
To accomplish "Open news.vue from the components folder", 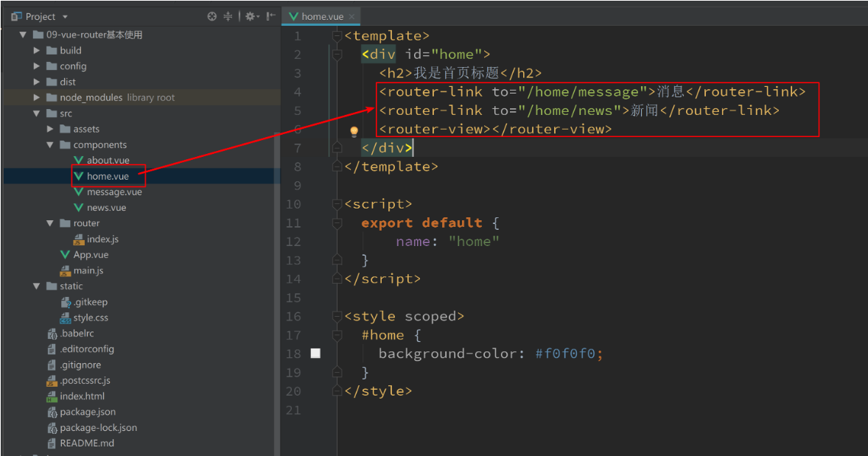I will click(106, 208).
